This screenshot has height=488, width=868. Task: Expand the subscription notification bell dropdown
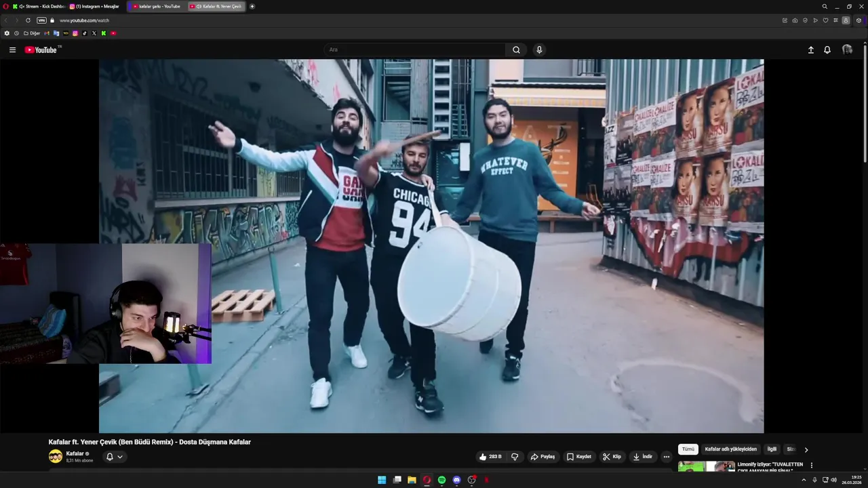[114, 457]
